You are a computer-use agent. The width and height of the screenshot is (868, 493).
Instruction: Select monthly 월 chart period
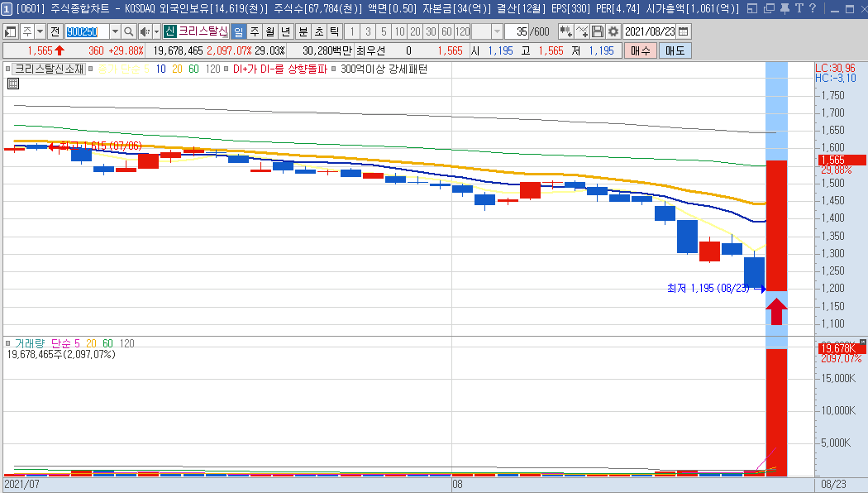tap(269, 31)
